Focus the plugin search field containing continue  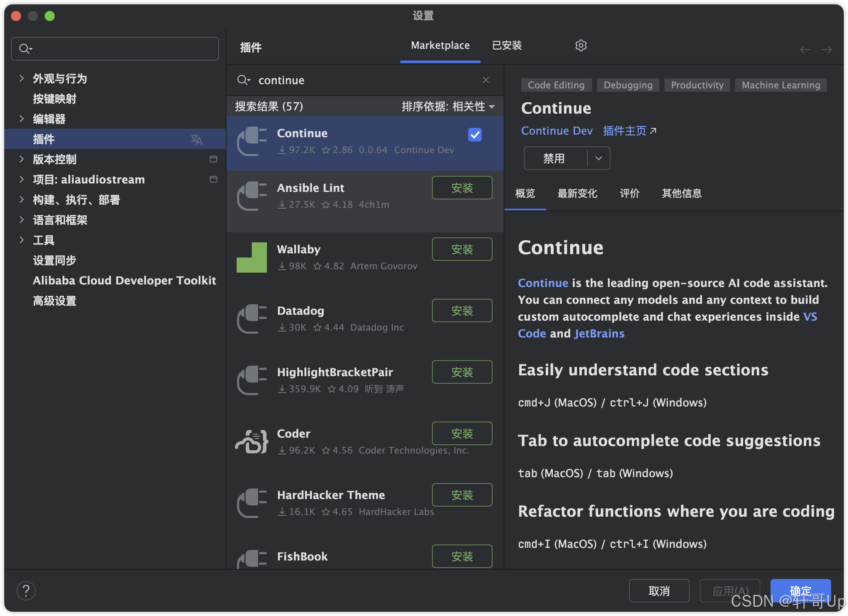pyautogui.click(x=365, y=80)
